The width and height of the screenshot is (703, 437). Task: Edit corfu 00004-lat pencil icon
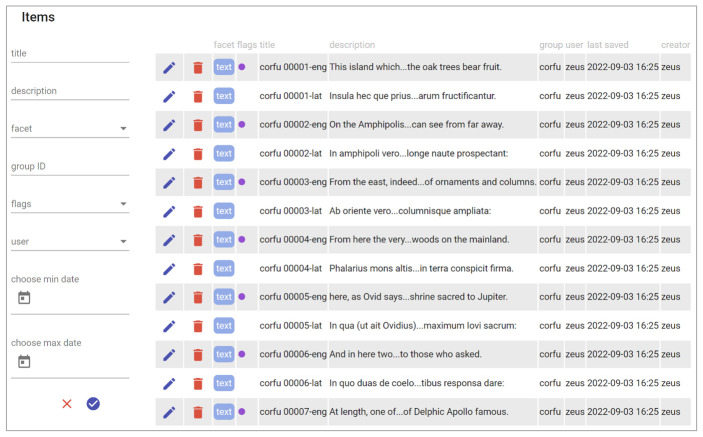169,268
